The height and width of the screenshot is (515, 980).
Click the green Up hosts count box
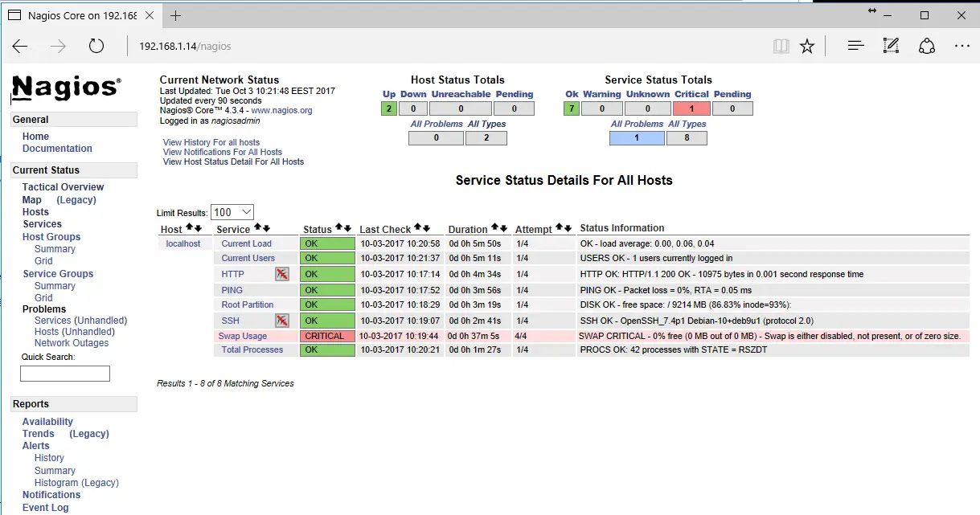(x=389, y=108)
